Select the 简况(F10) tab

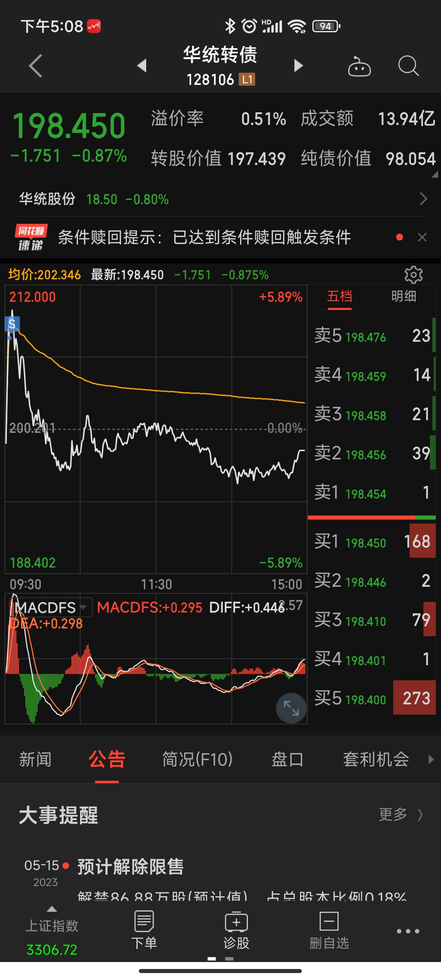tap(197, 759)
